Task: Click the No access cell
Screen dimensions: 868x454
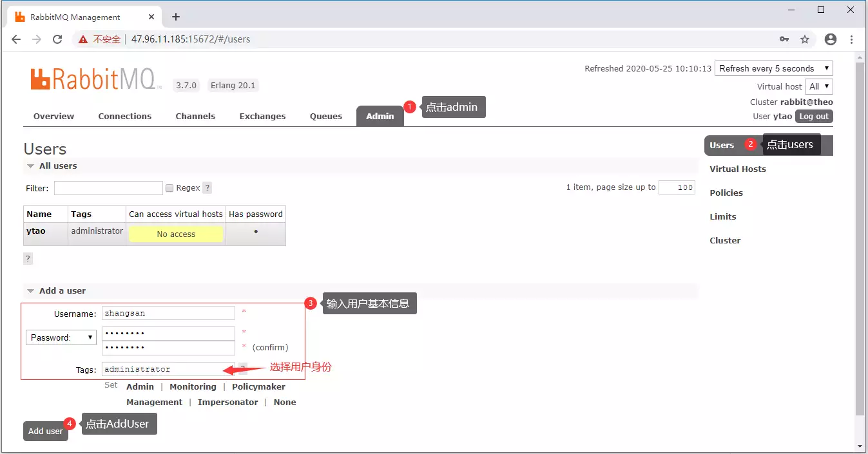Action: [176, 234]
